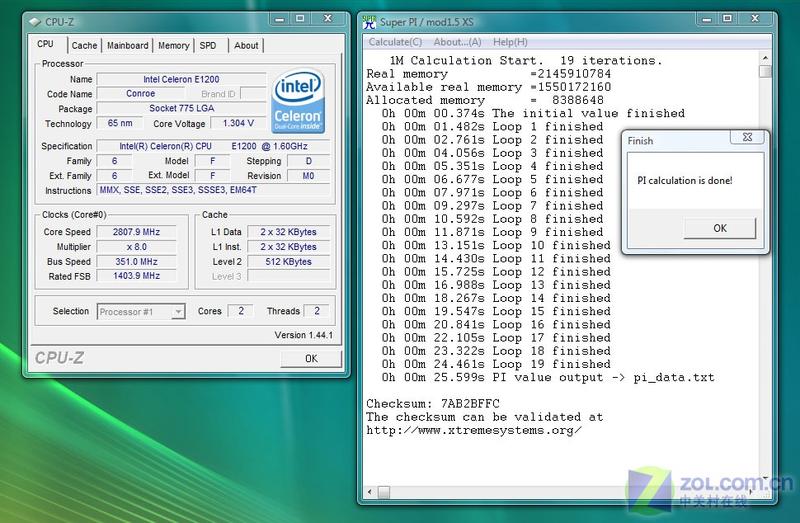Screen dimensions: 800x523
Task: Click the 'Loop 19 finished' line
Action: pyautogui.click(x=496, y=364)
